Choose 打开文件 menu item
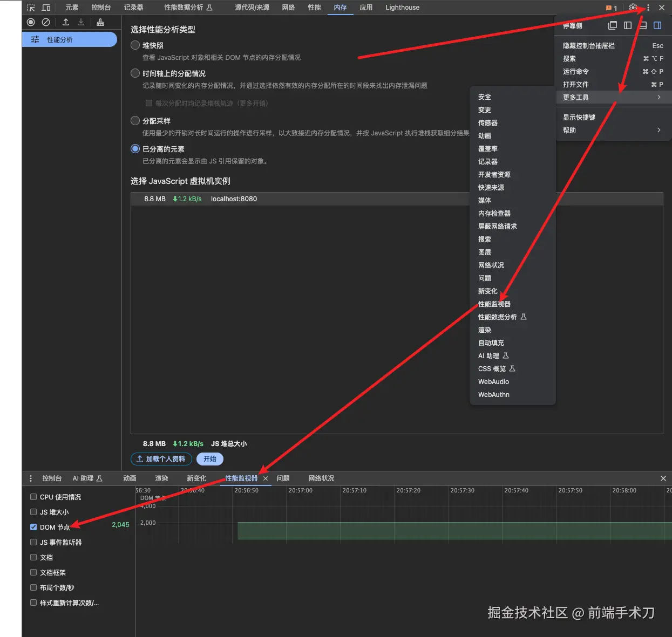The width and height of the screenshot is (672, 637). click(x=613, y=84)
